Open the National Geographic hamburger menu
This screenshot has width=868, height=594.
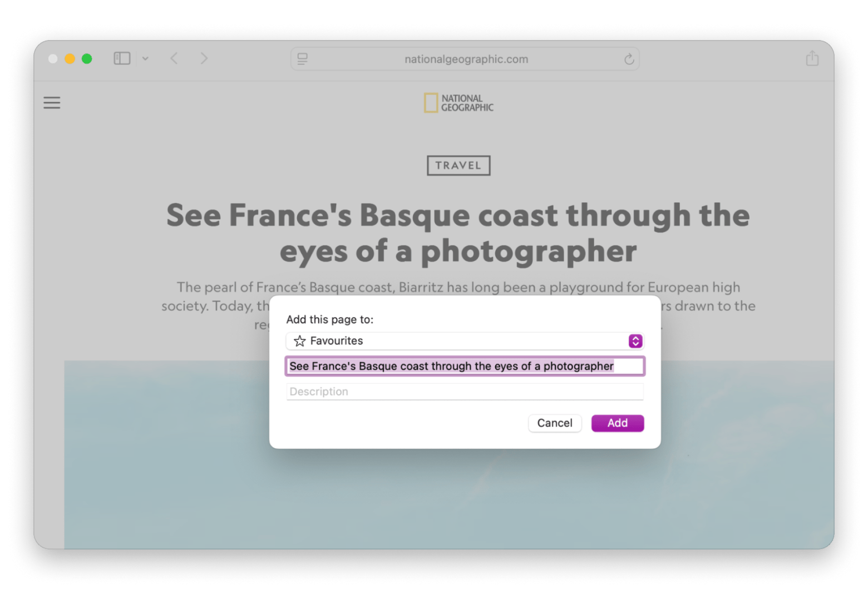point(52,103)
